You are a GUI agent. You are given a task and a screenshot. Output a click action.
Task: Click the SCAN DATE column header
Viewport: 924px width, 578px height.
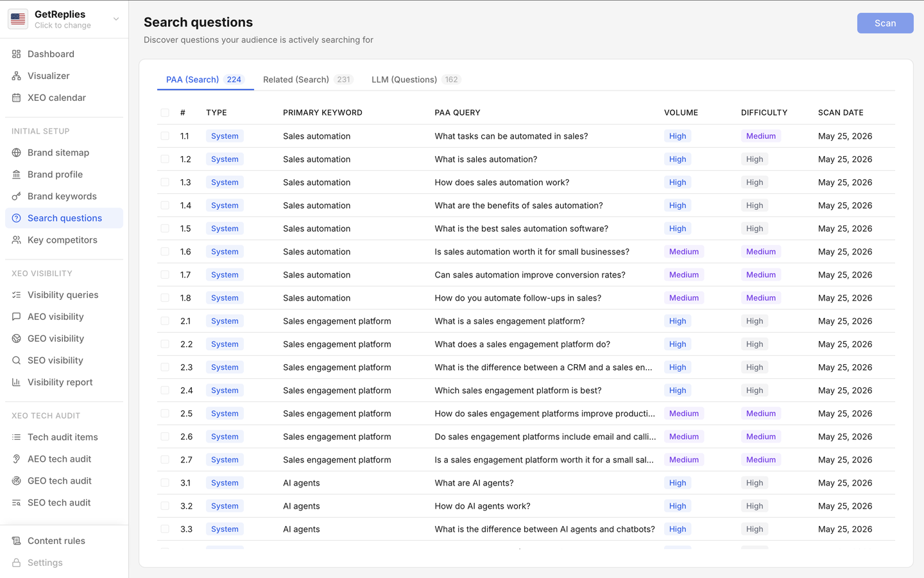pyautogui.click(x=841, y=112)
